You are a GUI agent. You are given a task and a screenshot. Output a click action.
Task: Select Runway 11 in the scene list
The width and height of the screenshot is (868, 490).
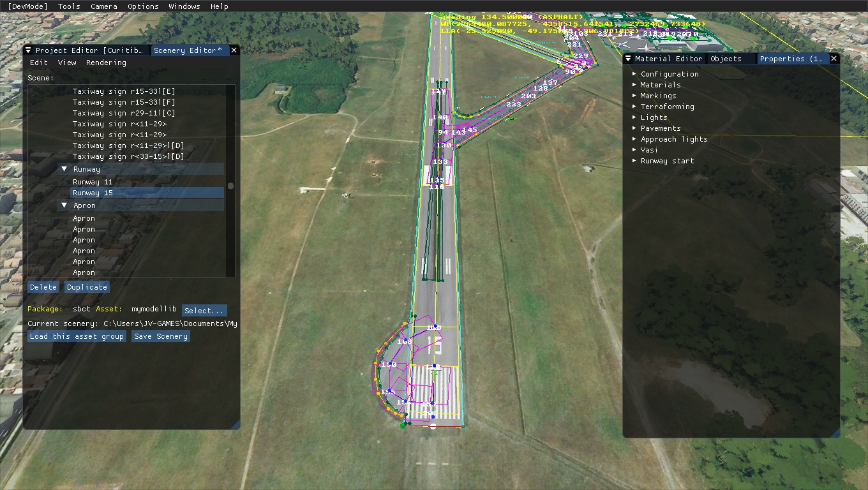pos(93,182)
